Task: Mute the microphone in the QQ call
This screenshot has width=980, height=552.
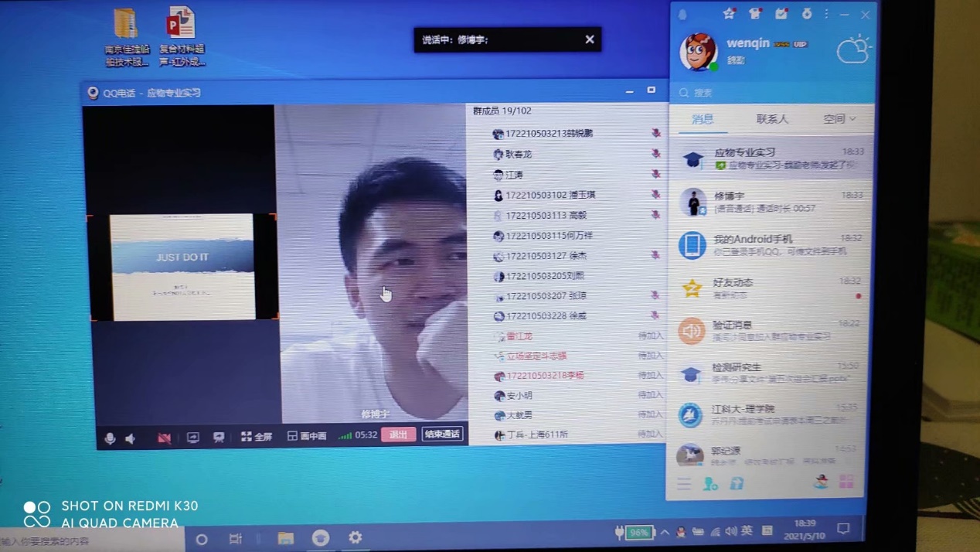Action: point(110,438)
